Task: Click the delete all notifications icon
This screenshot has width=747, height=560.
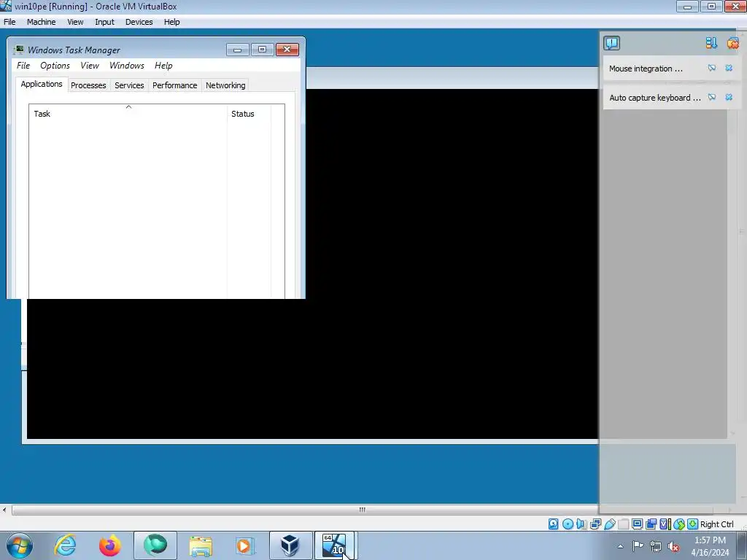Action: tap(732, 43)
